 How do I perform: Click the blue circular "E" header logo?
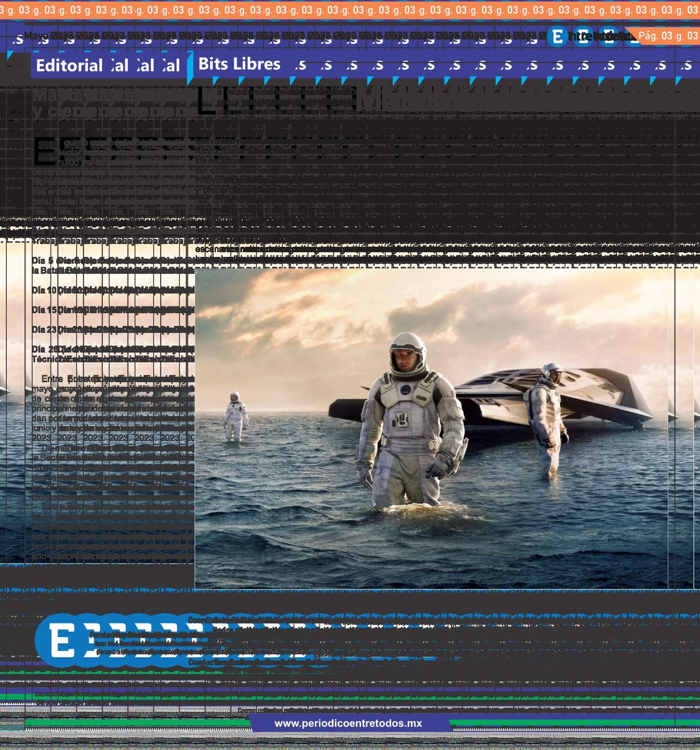point(557,37)
